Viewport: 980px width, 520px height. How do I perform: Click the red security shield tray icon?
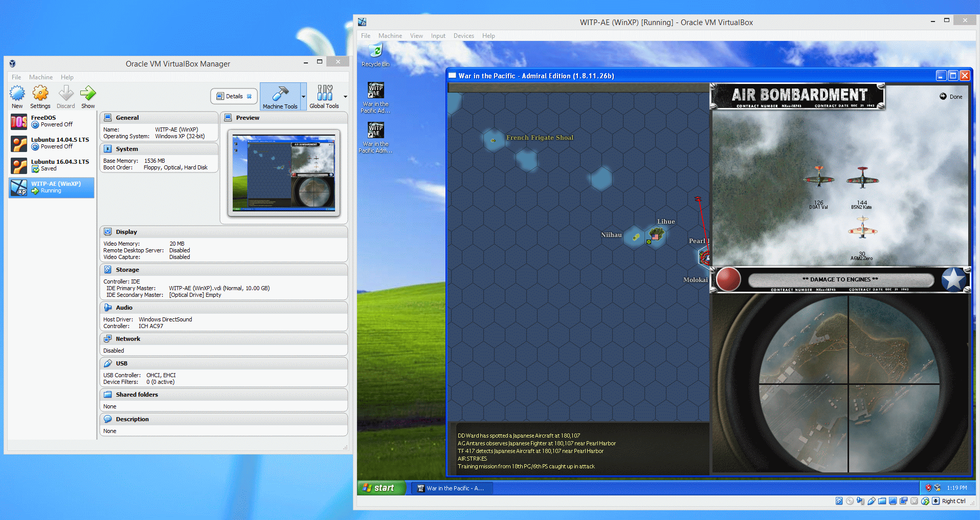coord(928,488)
